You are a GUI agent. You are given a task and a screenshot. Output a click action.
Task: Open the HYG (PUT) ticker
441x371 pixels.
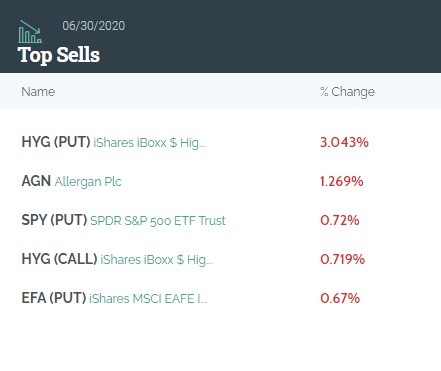[56, 142]
